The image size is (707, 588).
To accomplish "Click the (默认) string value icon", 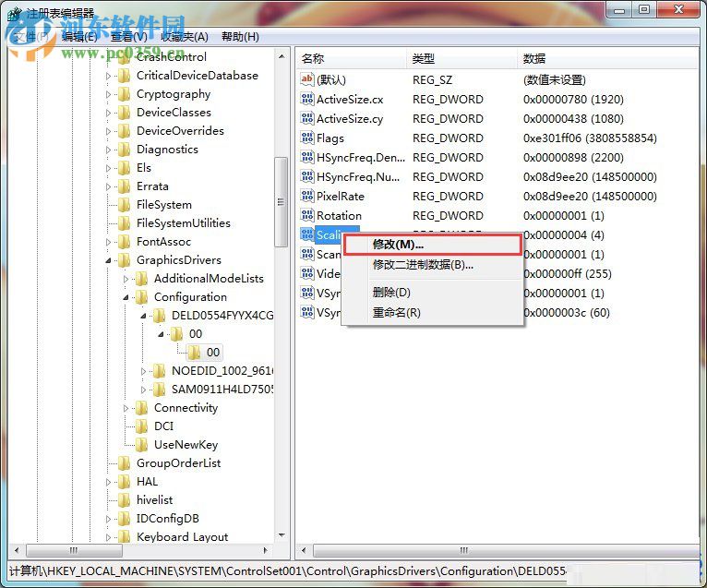I will [x=307, y=79].
